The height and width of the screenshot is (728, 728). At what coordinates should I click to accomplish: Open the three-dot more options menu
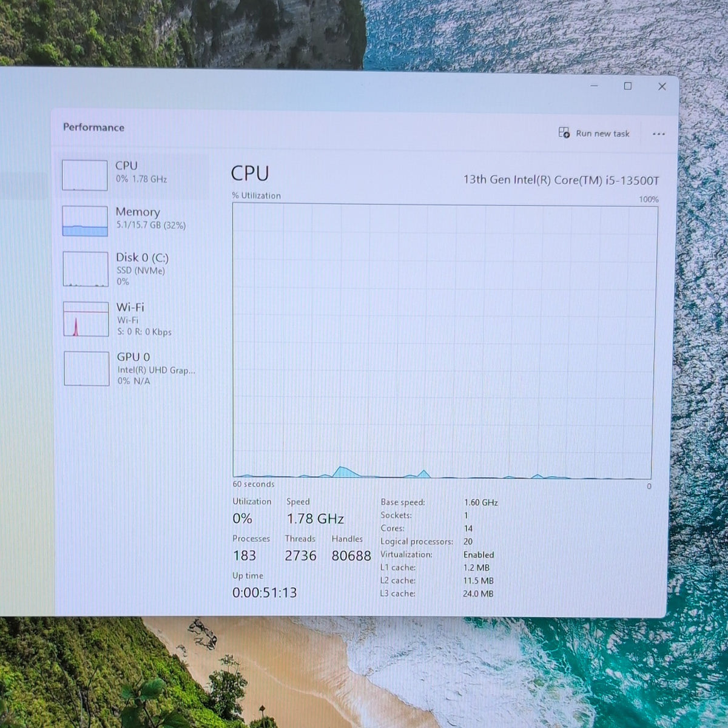tap(658, 134)
